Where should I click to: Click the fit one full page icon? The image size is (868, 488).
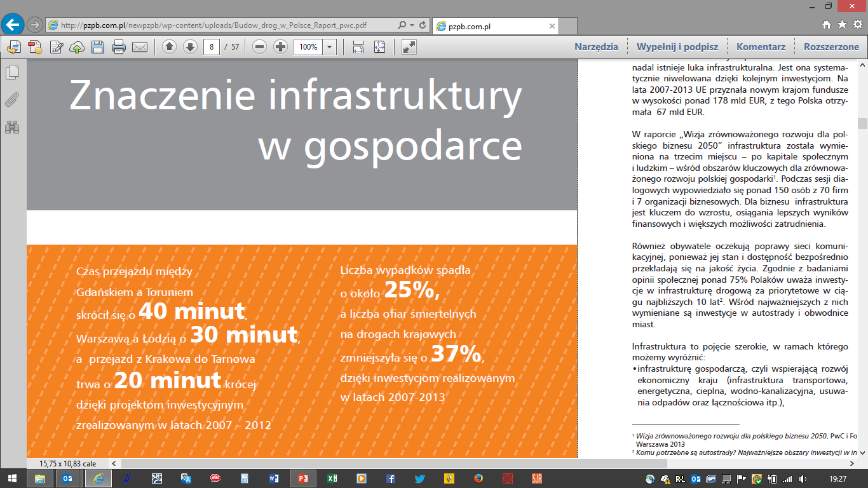[379, 46]
